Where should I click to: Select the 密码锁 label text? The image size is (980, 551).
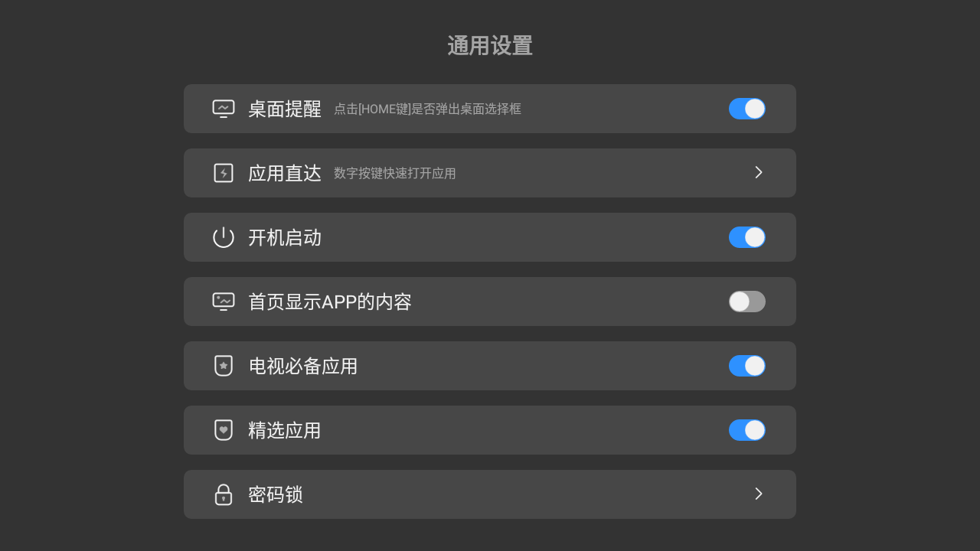(x=276, y=494)
